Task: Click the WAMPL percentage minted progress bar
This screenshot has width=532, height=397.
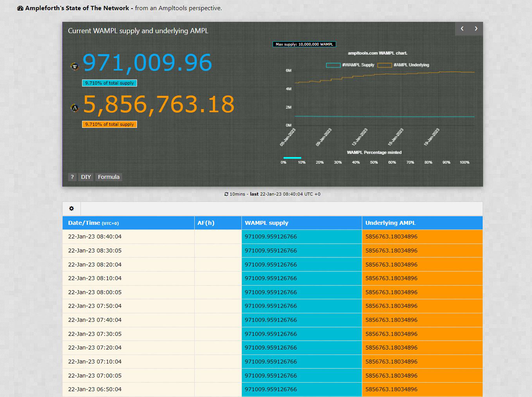Action: point(292,158)
